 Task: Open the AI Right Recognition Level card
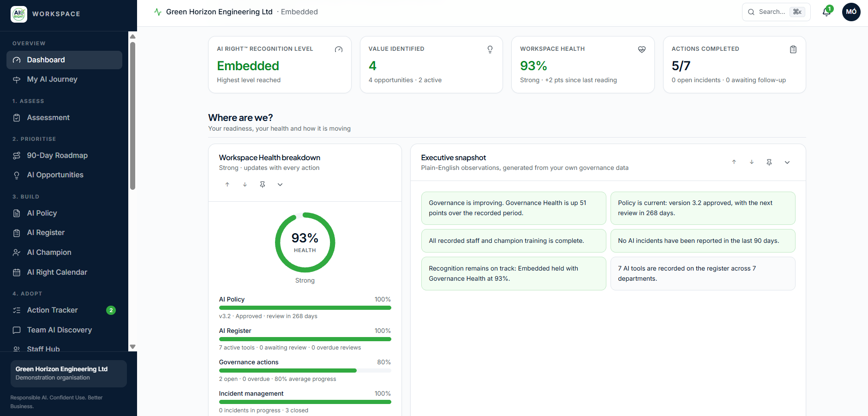(280, 65)
